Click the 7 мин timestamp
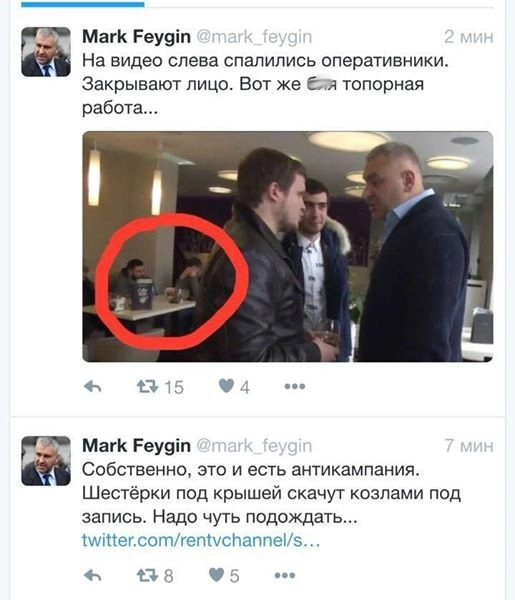515x600 pixels. [469, 446]
